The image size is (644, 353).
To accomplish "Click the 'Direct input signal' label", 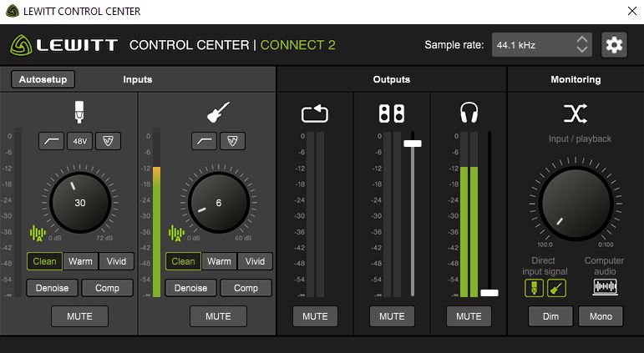I will tap(545, 266).
